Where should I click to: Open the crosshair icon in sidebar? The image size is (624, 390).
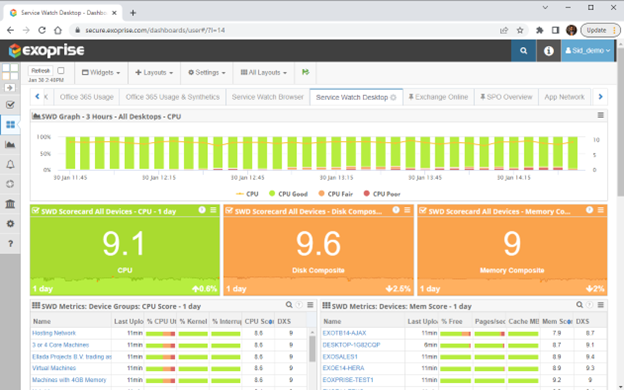pyautogui.click(x=10, y=184)
